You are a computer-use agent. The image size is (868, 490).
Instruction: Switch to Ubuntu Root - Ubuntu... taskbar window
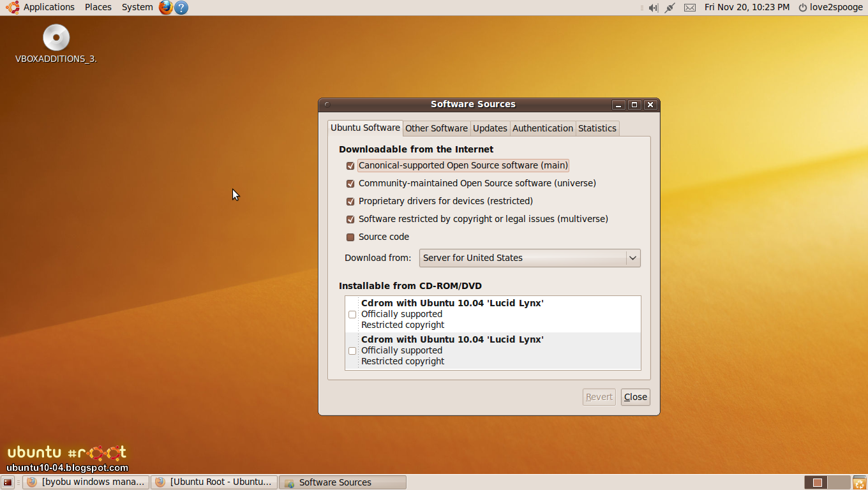click(214, 482)
